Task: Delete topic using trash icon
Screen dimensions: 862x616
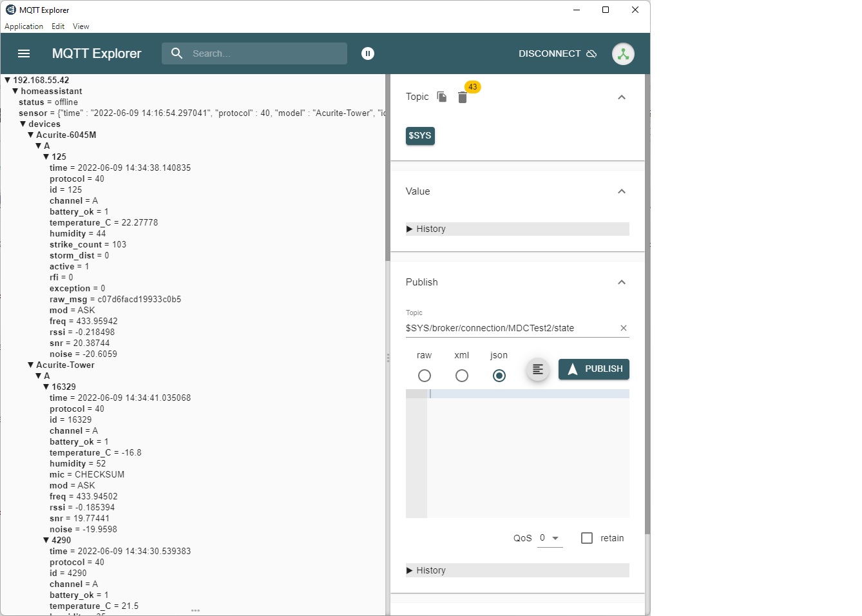Action: pos(463,97)
